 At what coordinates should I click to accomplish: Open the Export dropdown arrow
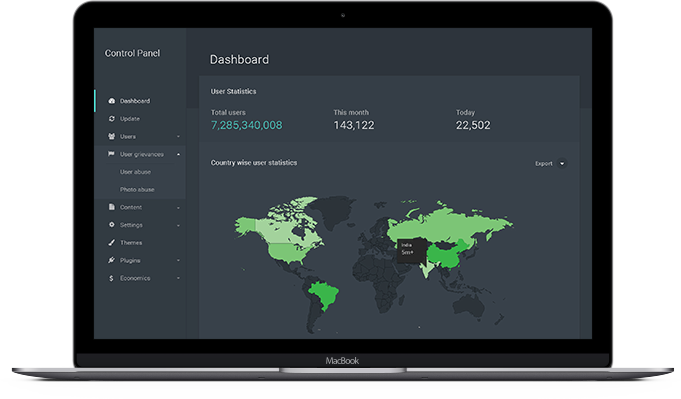click(562, 164)
